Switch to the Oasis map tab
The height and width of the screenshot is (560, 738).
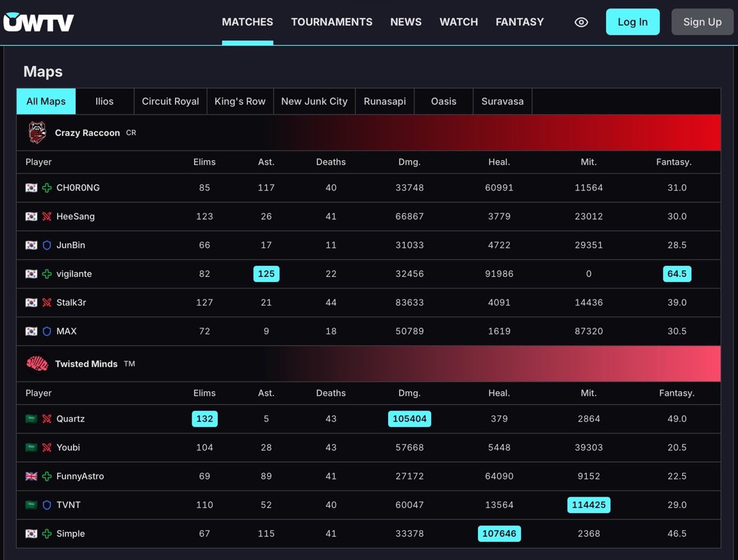pos(444,101)
